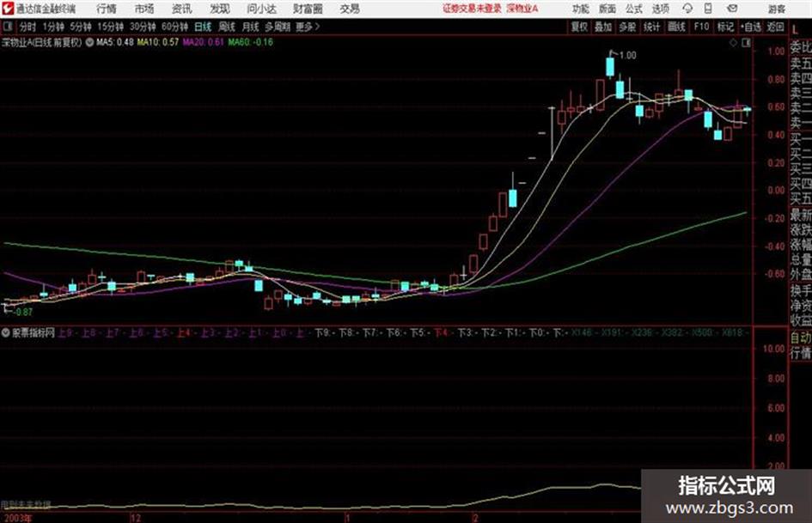812x523 pixels.
Task: Switch to 60分钟 period tab
Action: (174, 27)
